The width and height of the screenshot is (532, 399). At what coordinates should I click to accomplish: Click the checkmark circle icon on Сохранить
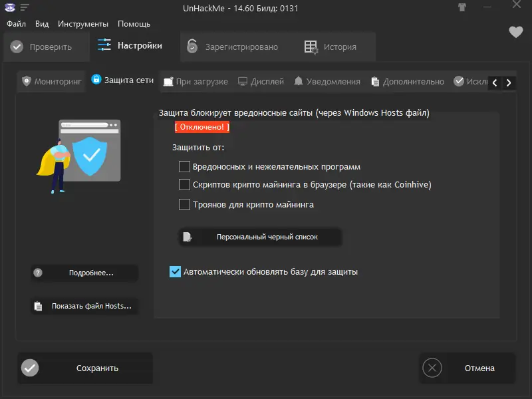tap(30, 368)
